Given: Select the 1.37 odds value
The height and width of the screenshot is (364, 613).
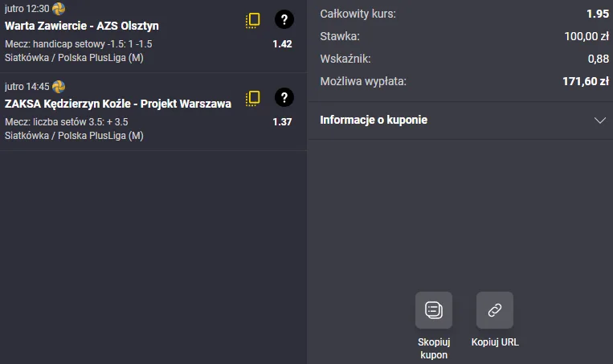Looking at the screenshot, I should pos(282,122).
